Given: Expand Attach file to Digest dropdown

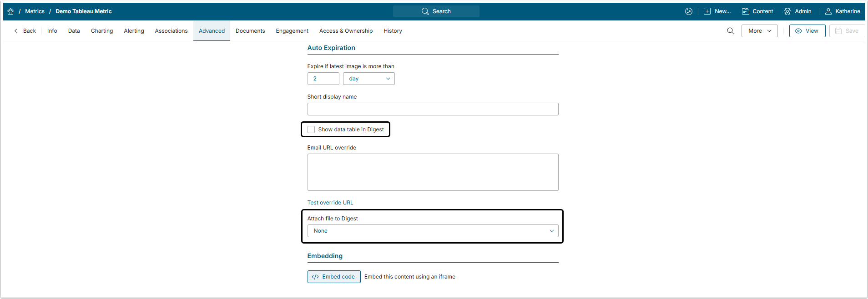Looking at the screenshot, I should 432,231.
